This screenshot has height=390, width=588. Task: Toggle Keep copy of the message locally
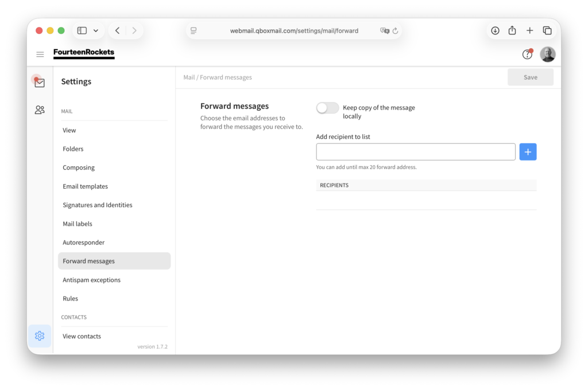coord(327,108)
